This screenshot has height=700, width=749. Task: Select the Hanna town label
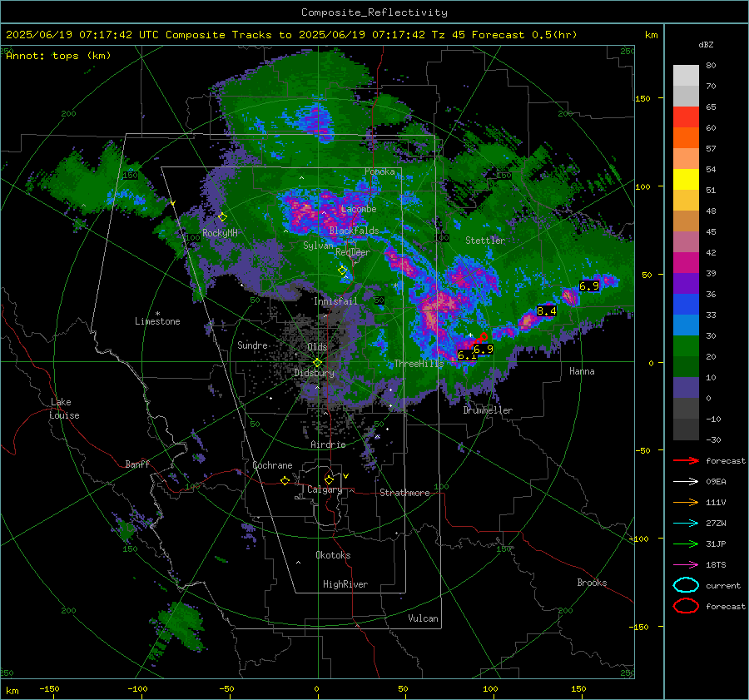click(x=582, y=371)
